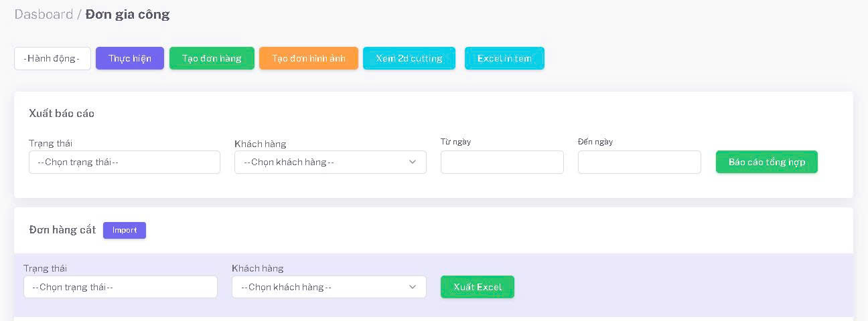This screenshot has width=868, height=321.
Task: Open Trạng thái filter in Đơn hàng cắt
Action: tap(121, 287)
